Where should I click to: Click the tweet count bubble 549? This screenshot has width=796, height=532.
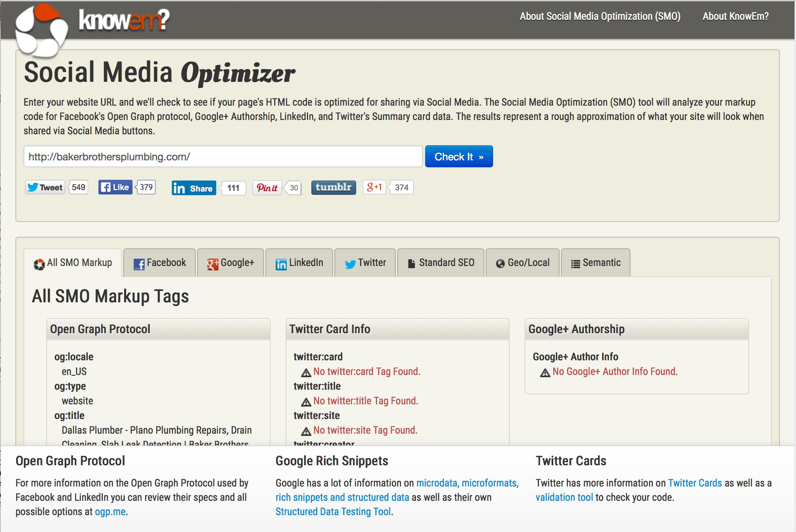pos(79,187)
